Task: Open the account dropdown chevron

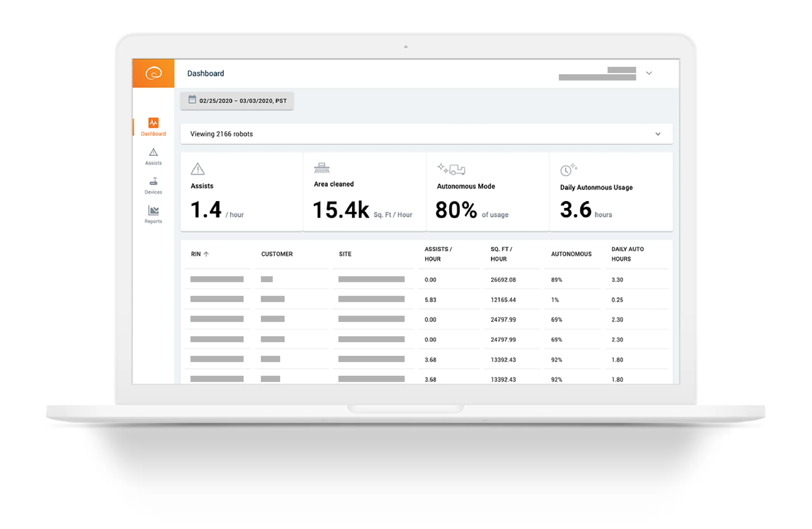Action: pyautogui.click(x=649, y=73)
